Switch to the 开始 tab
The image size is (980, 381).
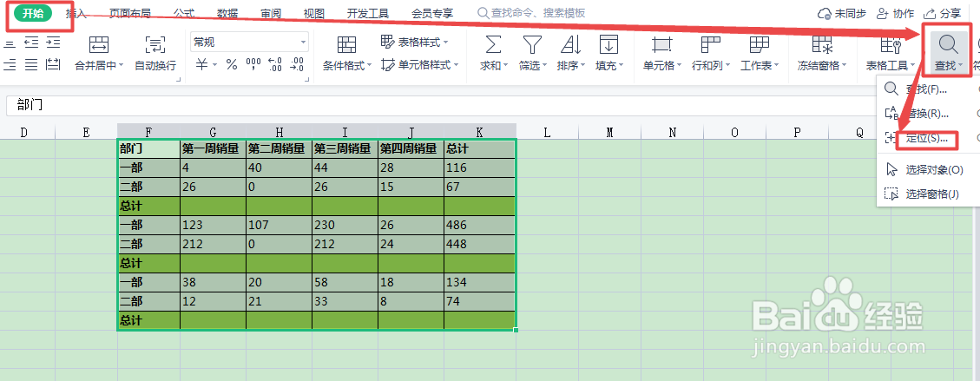pos(32,13)
